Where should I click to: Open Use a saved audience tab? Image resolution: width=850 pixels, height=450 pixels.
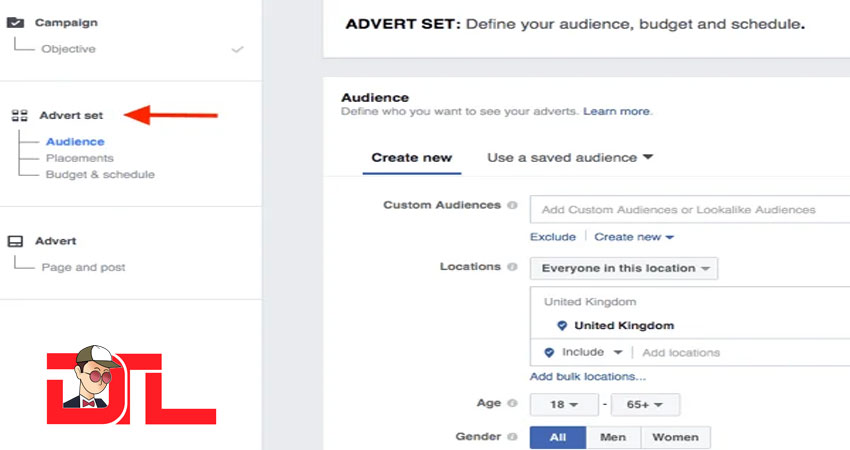[x=569, y=157]
